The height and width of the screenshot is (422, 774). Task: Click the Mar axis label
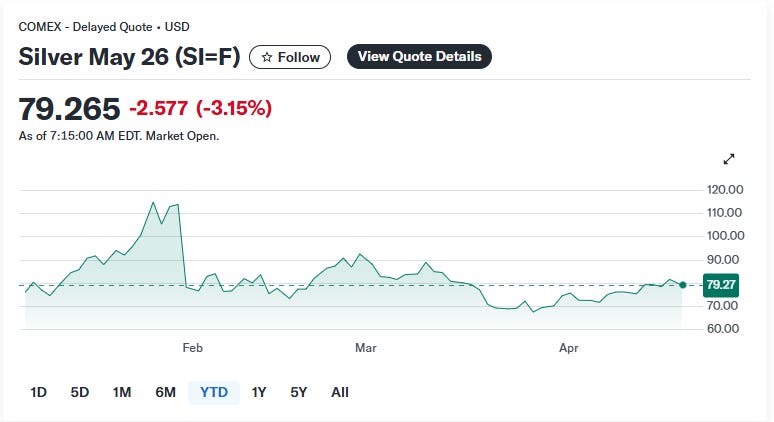[366, 348]
